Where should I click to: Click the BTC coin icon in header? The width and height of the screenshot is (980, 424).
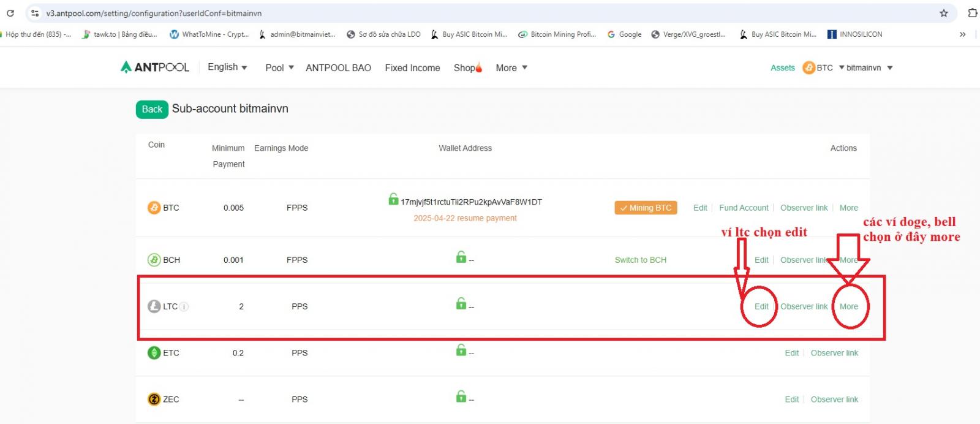coord(809,68)
